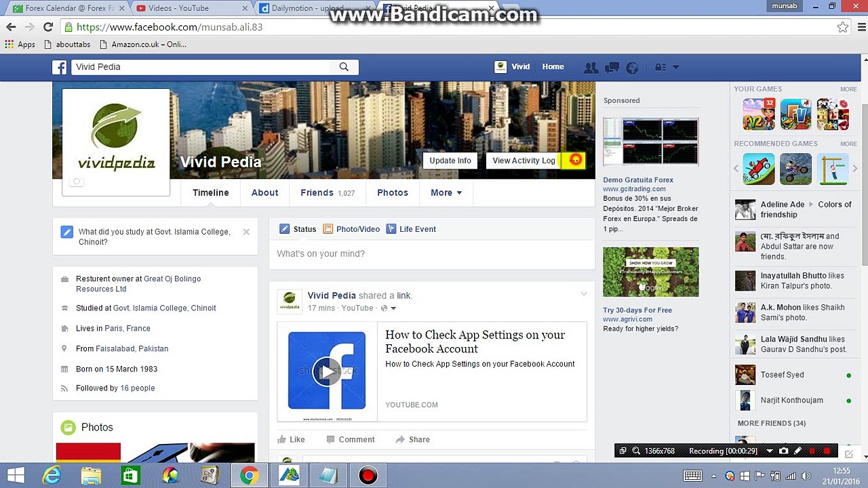Open Try 30-days For Free ad link
This screenshot has height=488, width=868.
coord(637,310)
